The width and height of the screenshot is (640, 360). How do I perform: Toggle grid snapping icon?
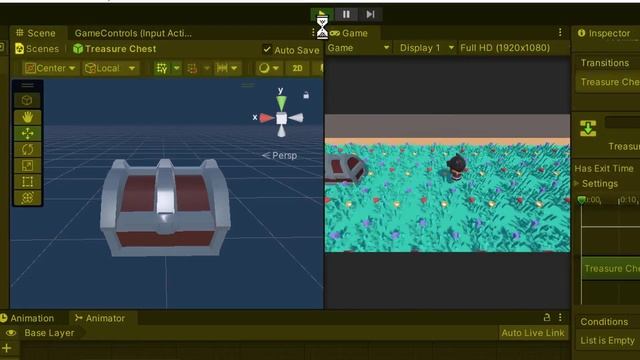192,68
